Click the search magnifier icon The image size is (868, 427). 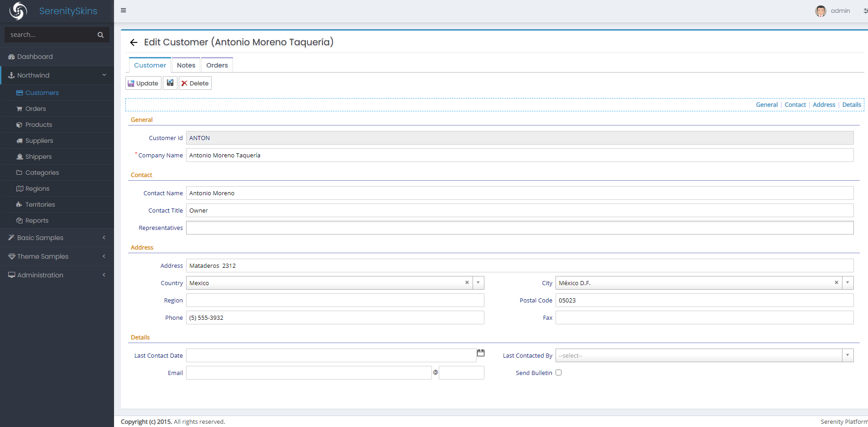pos(100,35)
